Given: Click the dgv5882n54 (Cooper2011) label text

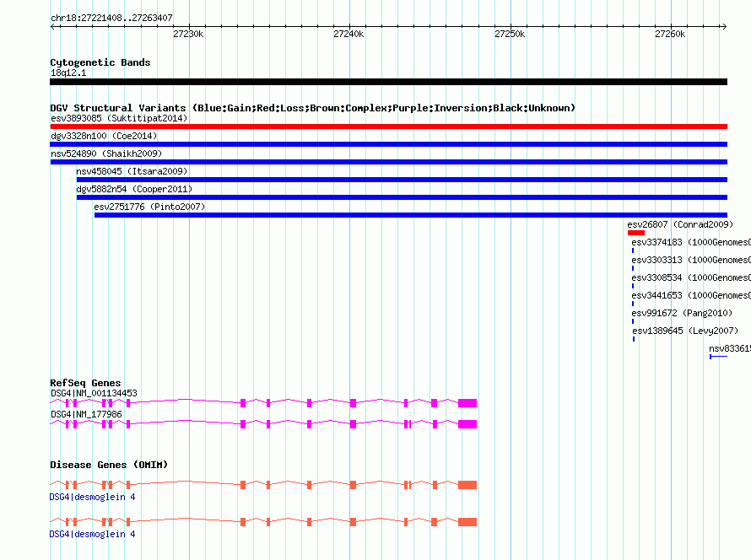Looking at the screenshot, I should pyautogui.click(x=134, y=189).
